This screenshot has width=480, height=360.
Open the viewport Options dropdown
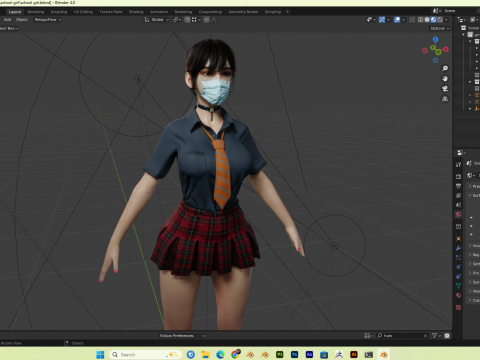[x=440, y=28]
